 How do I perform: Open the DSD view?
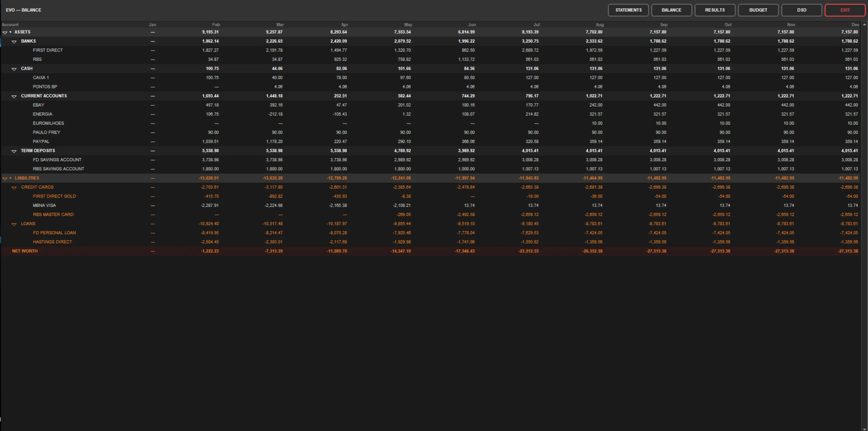click(x=802, y=10)
